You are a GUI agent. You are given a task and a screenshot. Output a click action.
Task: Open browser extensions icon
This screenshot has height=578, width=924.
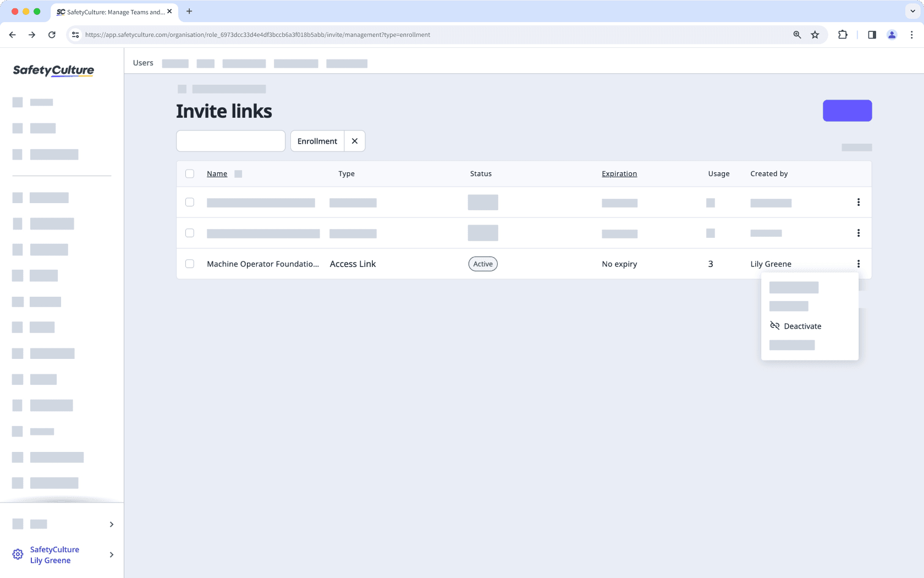[843, 34]
